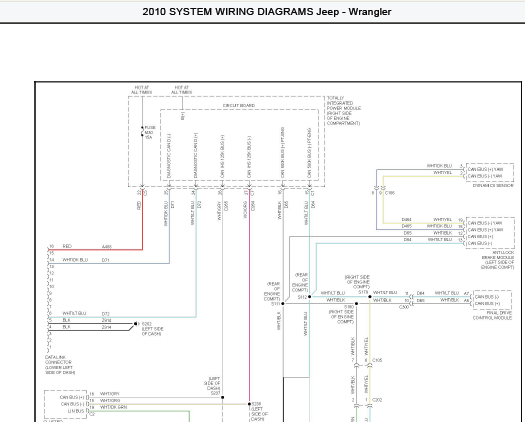Select the 'CIRCUIT BOARD' label
525x422 pixels.
coord(239,106)
